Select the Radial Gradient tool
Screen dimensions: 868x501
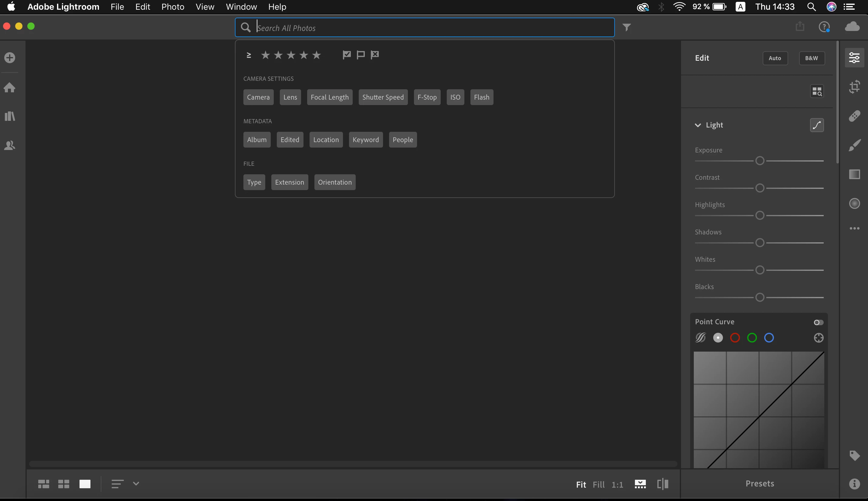854,203
